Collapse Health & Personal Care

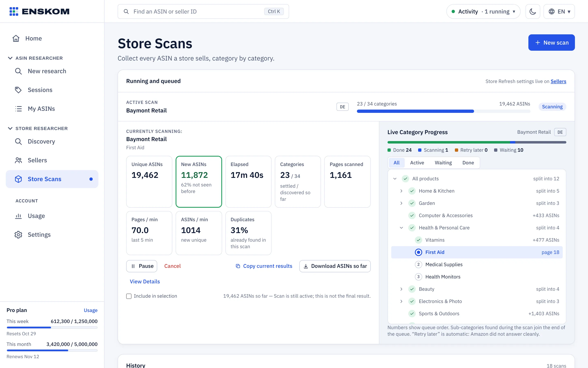point(401,228)
